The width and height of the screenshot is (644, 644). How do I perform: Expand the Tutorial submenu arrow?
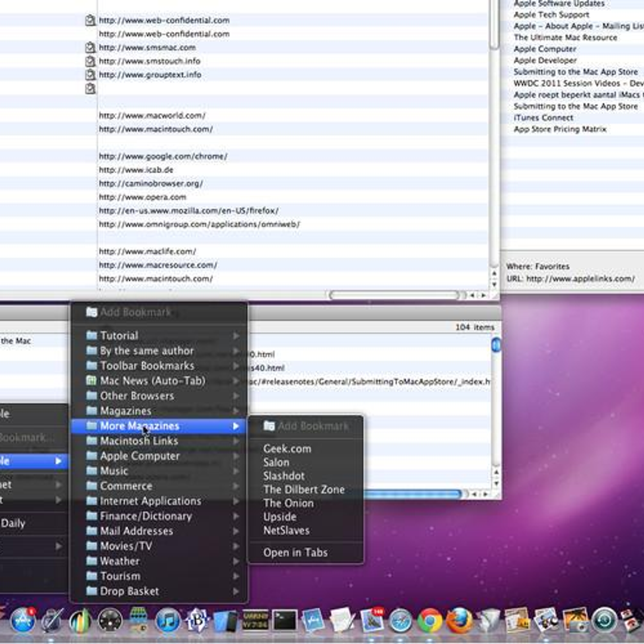(x=236, y=336)
